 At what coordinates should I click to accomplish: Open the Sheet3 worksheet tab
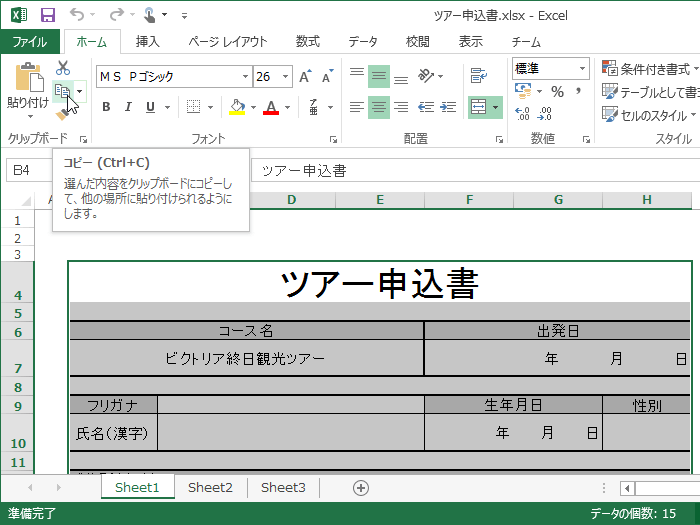click(283, 488)
